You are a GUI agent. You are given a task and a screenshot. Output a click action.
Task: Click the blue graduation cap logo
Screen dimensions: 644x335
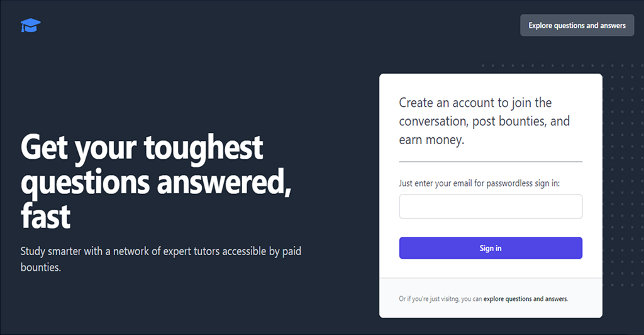point(31,25)
